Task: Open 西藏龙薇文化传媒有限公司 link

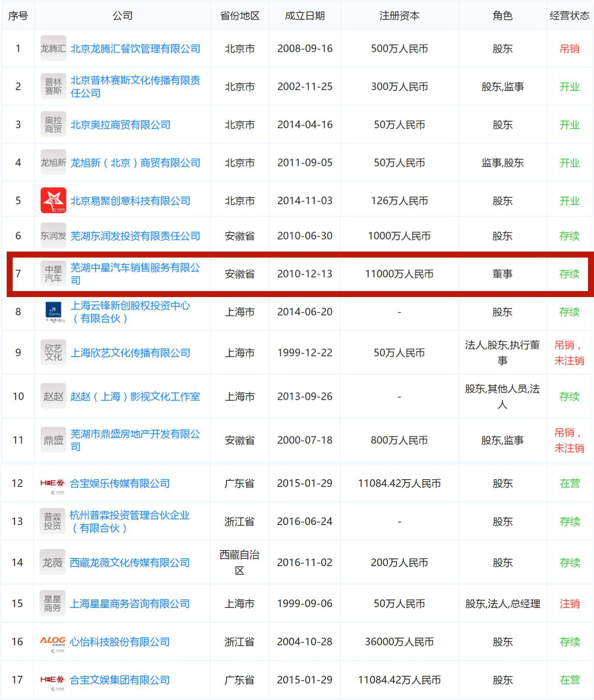Action: pos(130,563)
